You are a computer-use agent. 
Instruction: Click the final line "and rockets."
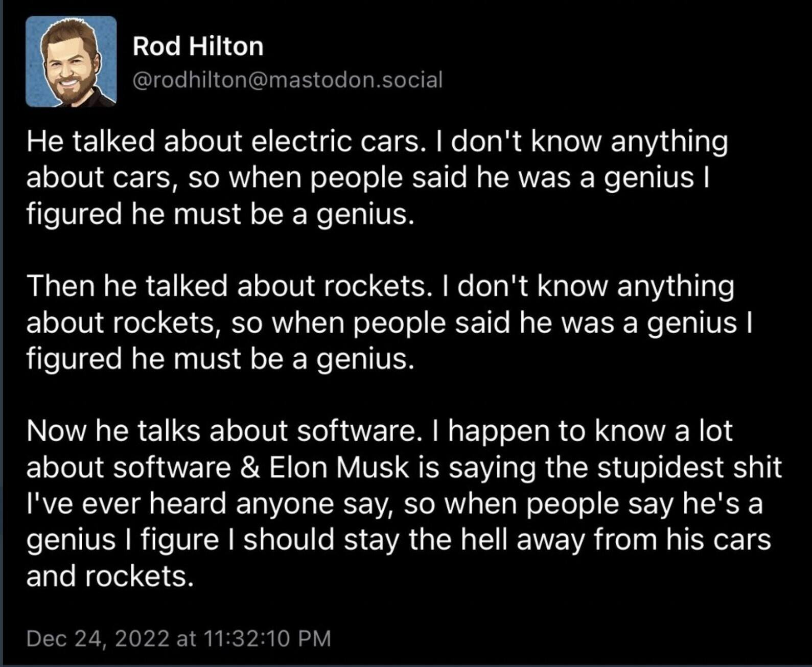(x=110, y=577)
